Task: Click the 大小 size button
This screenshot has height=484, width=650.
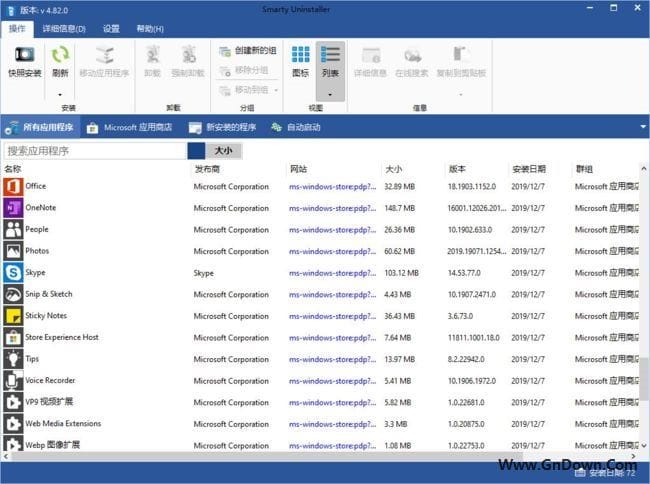Action: click(223, 151)
